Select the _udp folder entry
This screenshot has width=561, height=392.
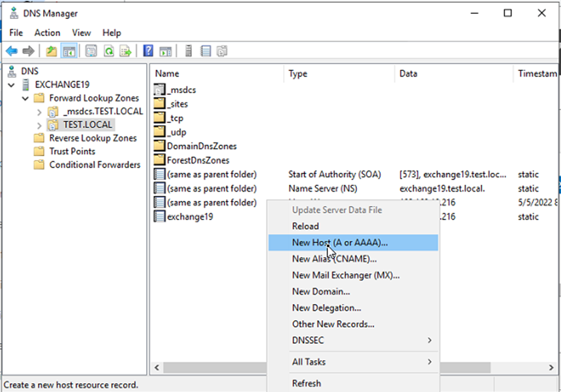coord(170,132)
